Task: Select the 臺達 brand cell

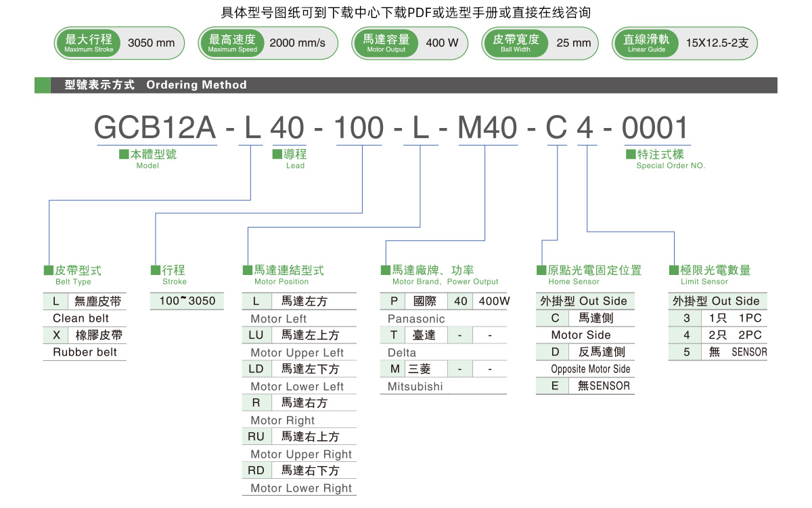Action: click(426, 335)
